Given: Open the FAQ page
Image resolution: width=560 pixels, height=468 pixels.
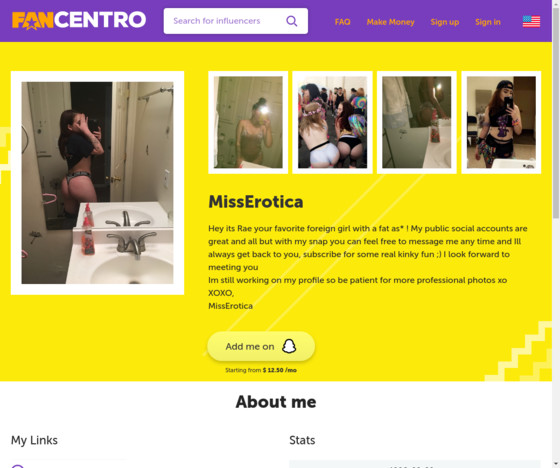Looking at the screenshot, I should [342, 22].
